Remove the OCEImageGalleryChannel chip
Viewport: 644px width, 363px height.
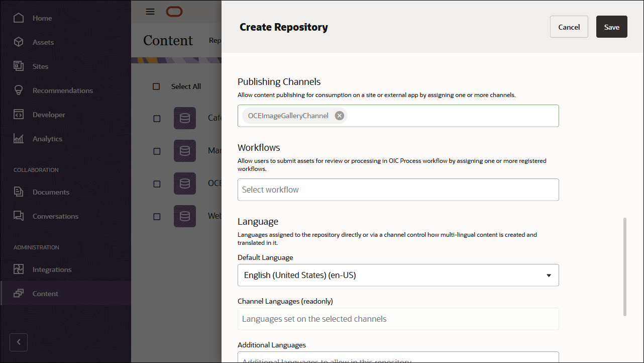tap(339, 115)
